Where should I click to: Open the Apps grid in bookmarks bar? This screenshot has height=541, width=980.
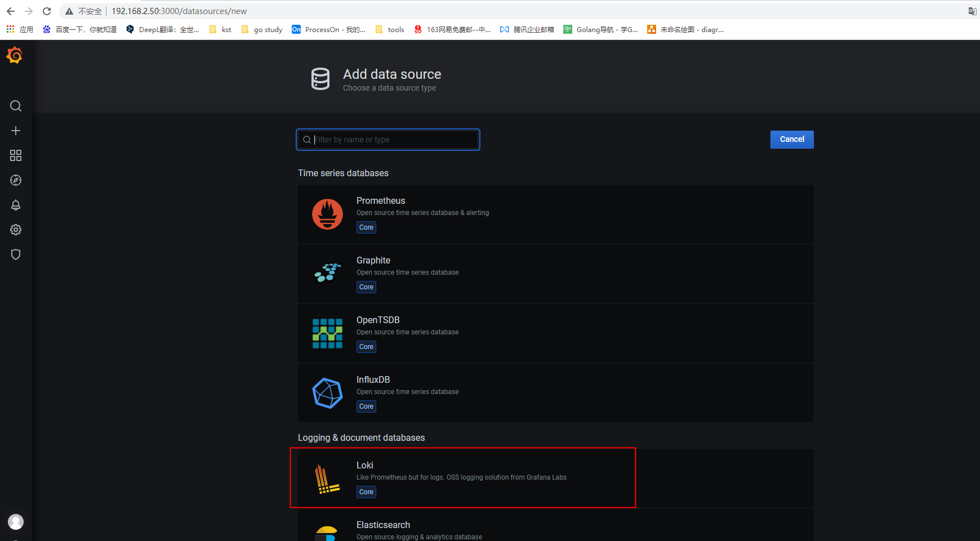coord(10,29)
